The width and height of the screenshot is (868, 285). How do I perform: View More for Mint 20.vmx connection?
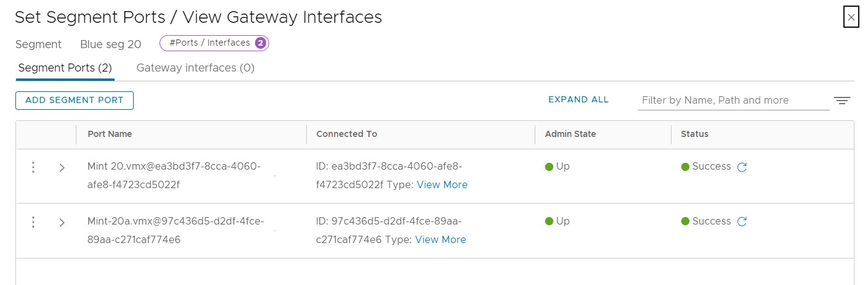coord(442,185)
